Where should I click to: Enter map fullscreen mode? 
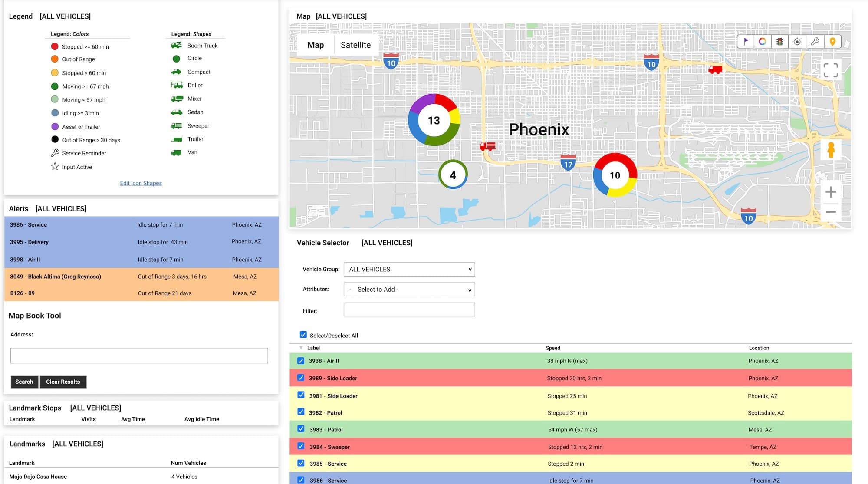click(x=831, y=70)
